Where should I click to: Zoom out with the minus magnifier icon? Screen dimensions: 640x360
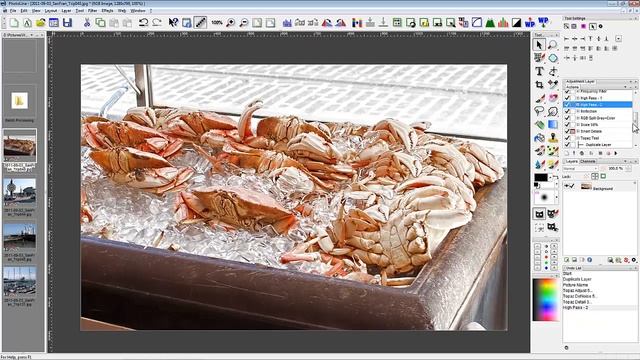pos(244,23)
